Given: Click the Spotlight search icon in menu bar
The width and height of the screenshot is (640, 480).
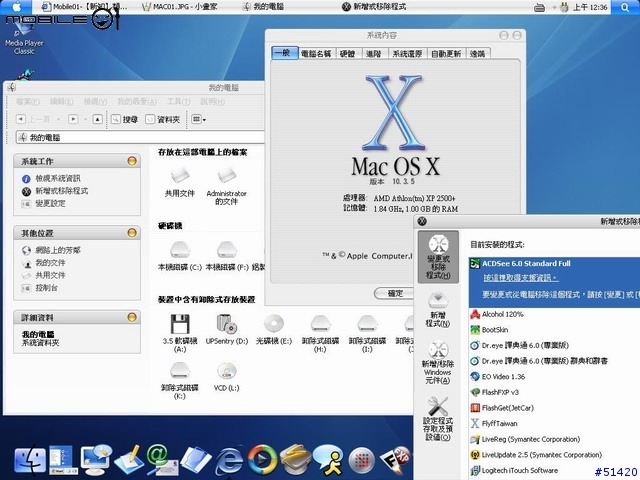Looking at the screenshot, I should click(625, 7).
